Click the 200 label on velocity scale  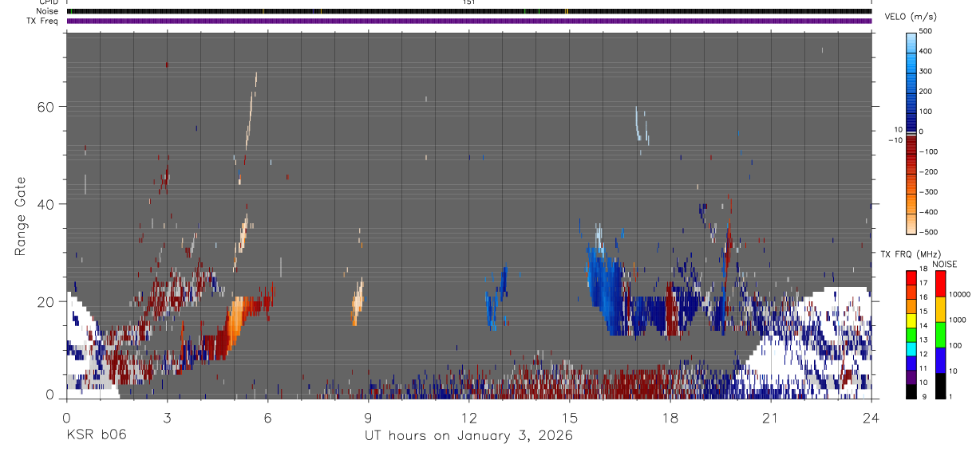pyautogui.click(x=926, y=92)
